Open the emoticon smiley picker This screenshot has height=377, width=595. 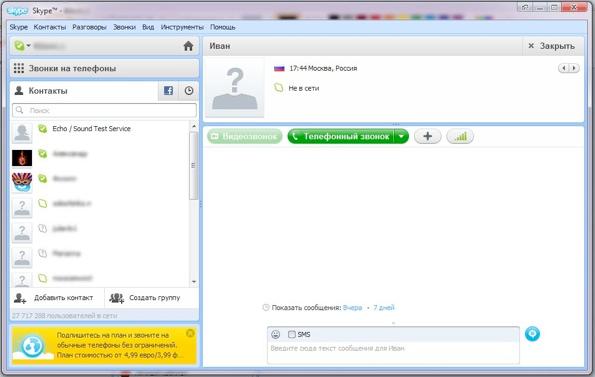click(275, 334)
